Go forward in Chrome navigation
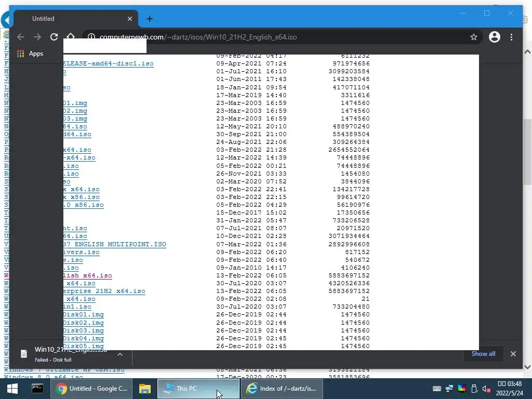532x399 pixels. (37, 37)
